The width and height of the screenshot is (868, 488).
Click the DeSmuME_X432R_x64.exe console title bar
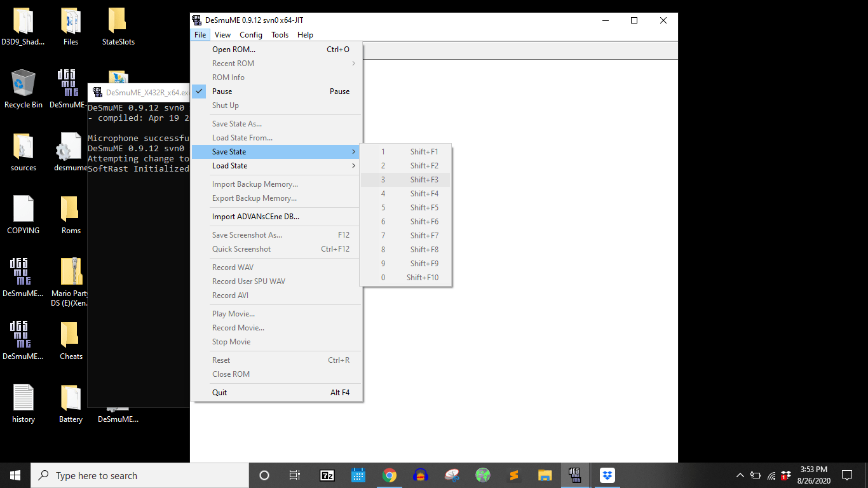pos(139,92)
